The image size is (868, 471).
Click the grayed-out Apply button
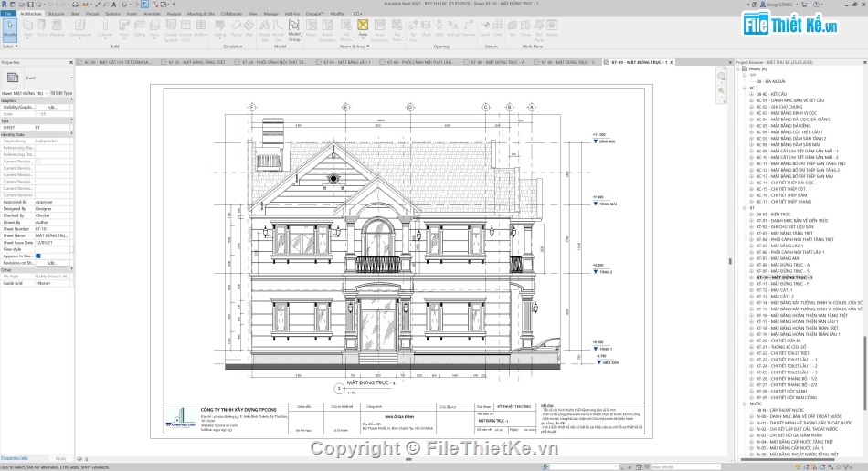[x=61, y=458]
